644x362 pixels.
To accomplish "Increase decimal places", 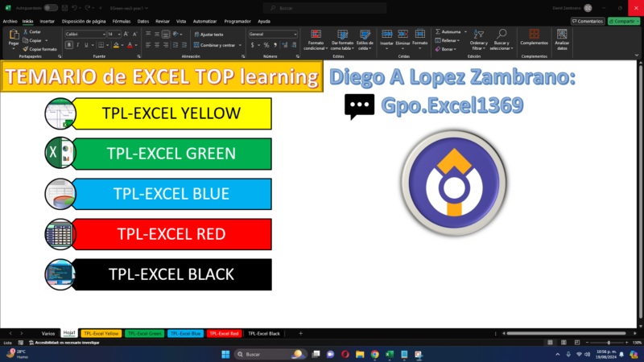I will 285,45.
